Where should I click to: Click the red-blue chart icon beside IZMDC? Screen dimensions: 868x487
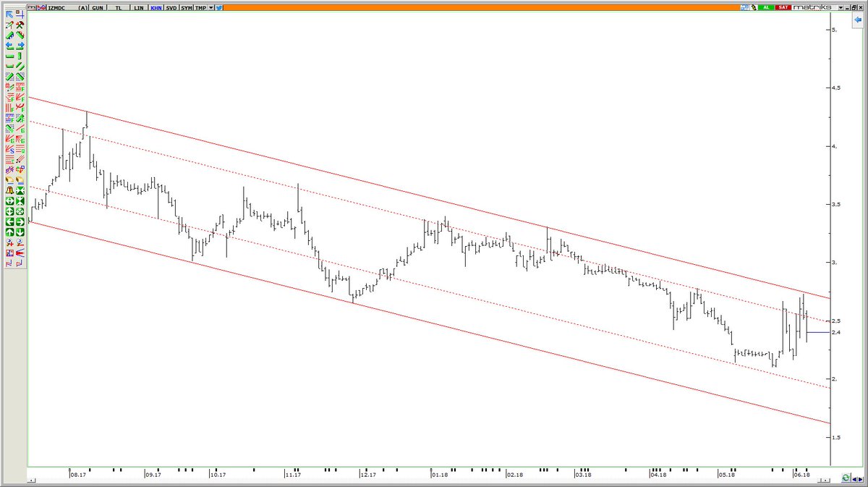(41, 7)
